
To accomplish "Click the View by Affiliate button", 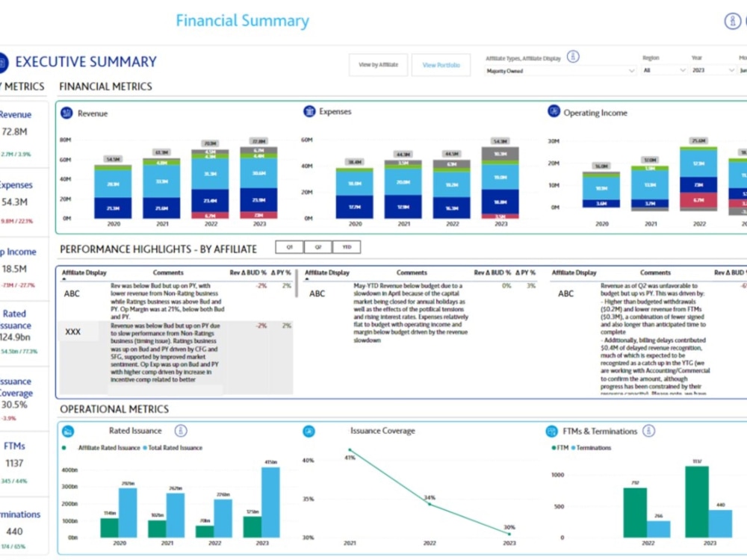I will click(378, 65).
